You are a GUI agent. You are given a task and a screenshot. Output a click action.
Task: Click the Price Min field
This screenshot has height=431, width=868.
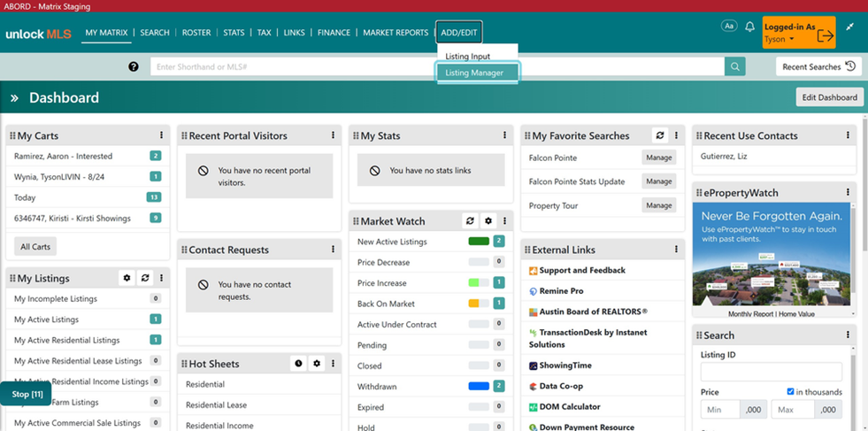point(720,410)
